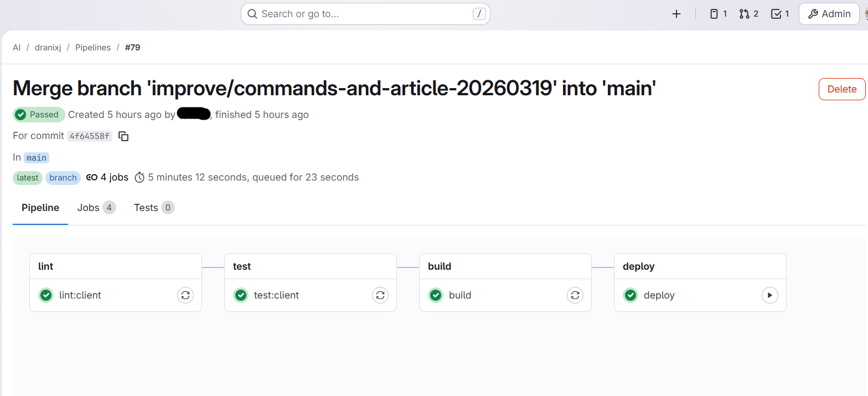Retry the build job

coord(575,295)
